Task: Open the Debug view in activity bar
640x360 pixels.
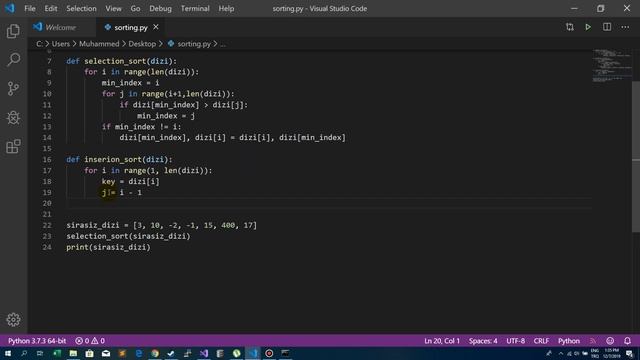Action: tap(13, 118)
